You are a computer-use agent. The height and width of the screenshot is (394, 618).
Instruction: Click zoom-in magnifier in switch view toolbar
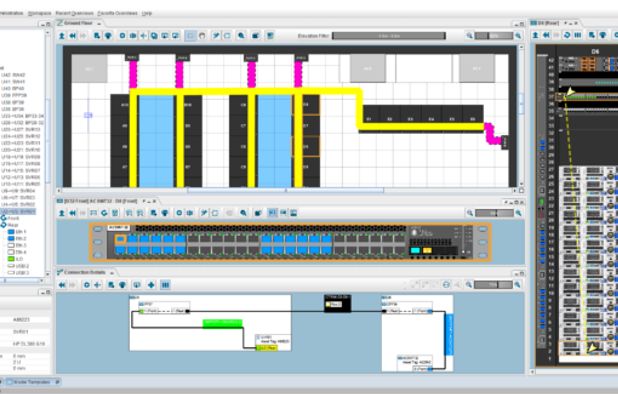coord(519,213)
